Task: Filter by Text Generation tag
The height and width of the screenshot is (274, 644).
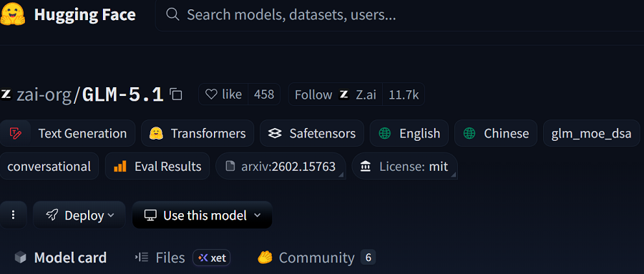Action: 68,133
